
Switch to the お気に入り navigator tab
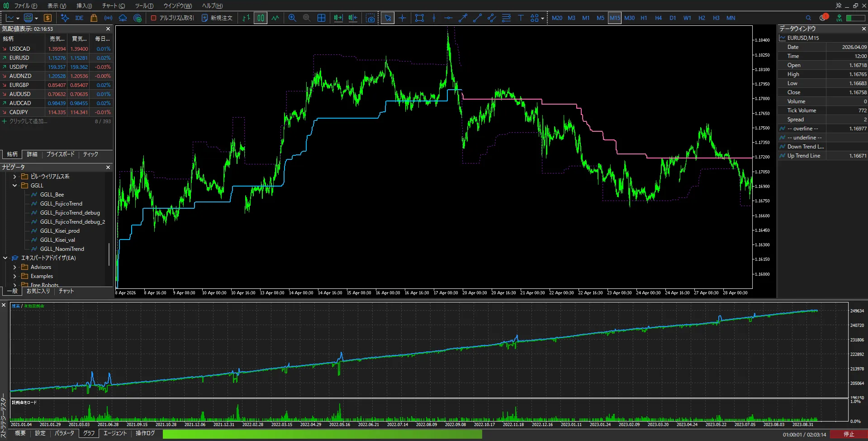coord(38,291)
